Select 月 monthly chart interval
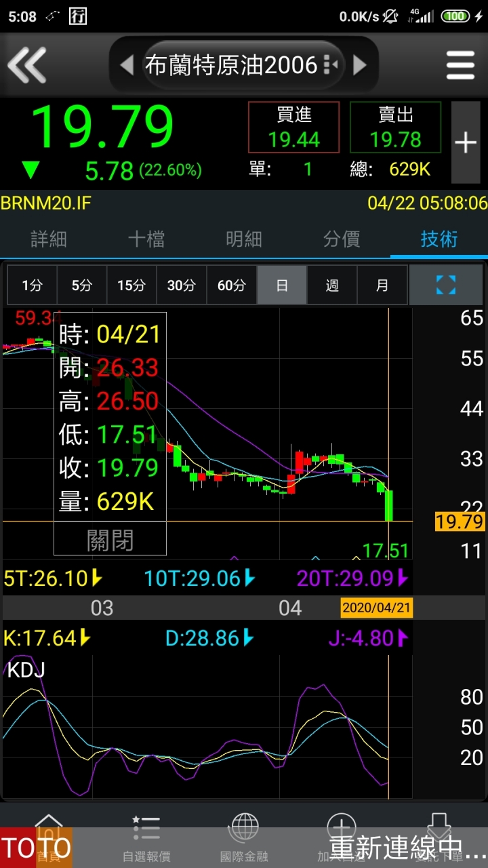The width and height of the screenshot is (488, 868). [382, 285]
